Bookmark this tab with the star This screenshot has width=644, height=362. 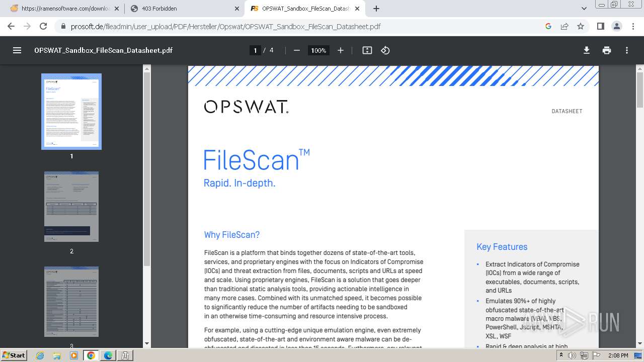581,26
